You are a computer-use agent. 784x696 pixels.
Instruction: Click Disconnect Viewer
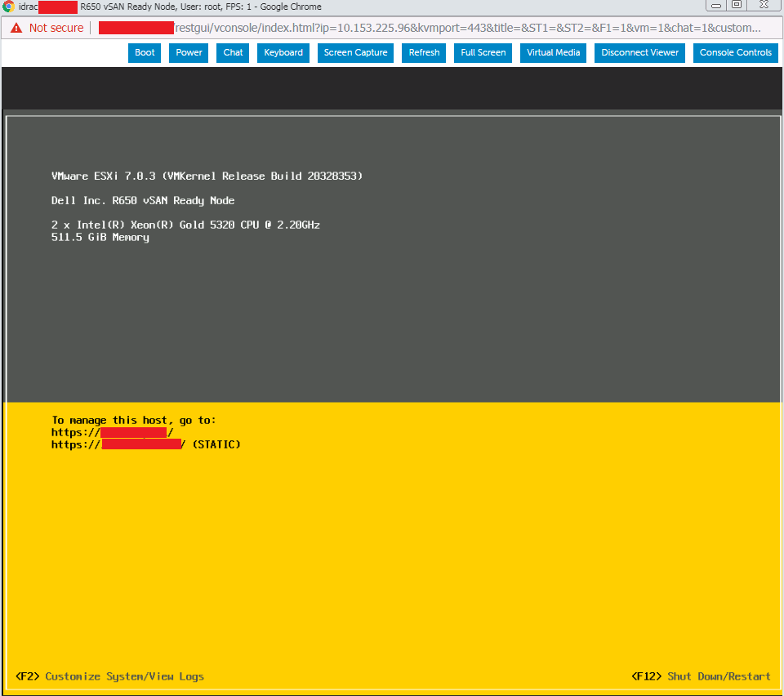[x=639, y=52]
